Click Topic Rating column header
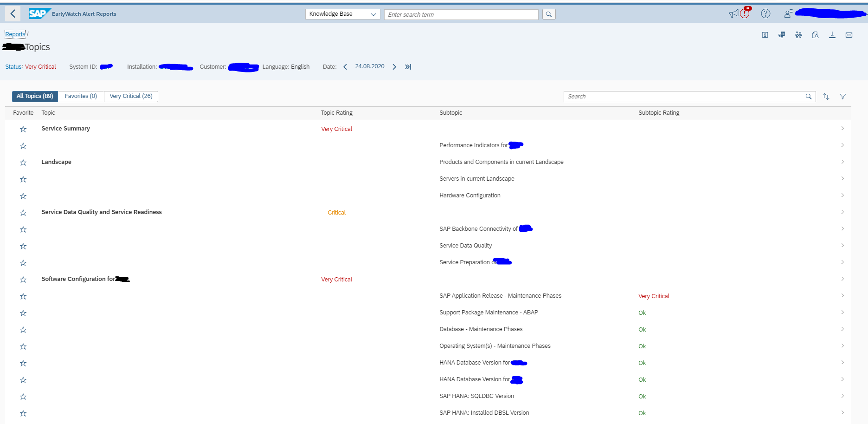This screenshot has height=424, width=868. click(x=337, y=113)
